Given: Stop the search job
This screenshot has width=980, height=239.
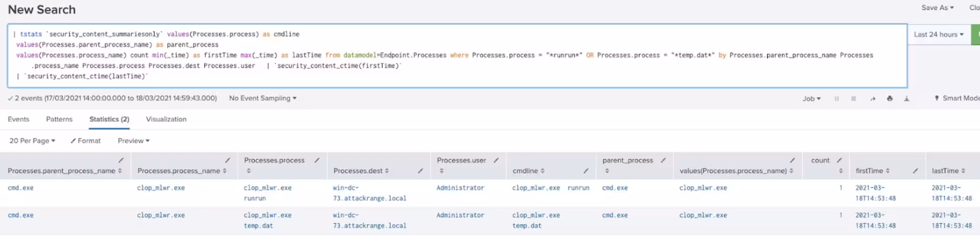Looking at the screenshot, I should [853, 99].
